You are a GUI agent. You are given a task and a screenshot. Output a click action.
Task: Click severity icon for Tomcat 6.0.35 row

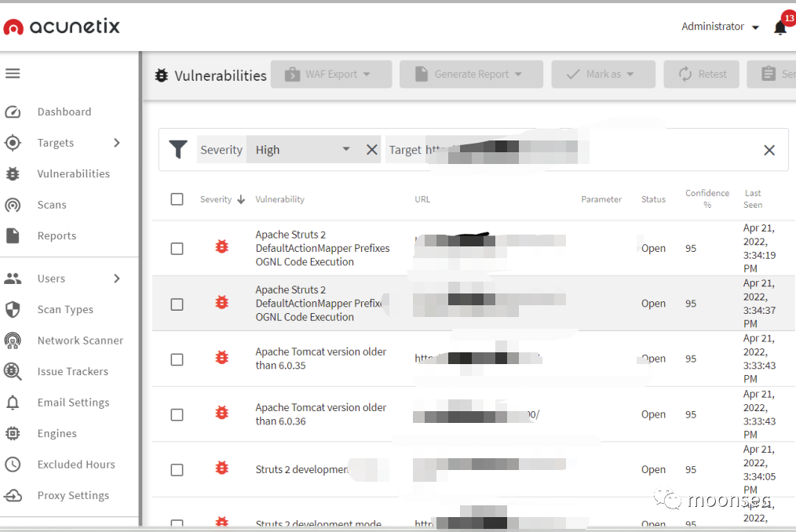(x=222, y=358)
